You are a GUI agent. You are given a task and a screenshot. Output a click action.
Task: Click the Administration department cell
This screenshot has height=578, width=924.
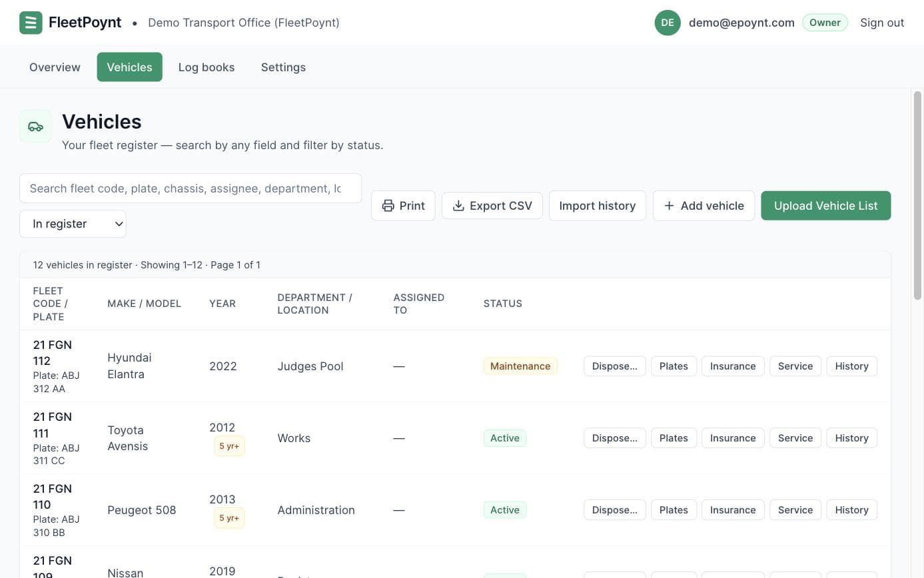(316, 510)
